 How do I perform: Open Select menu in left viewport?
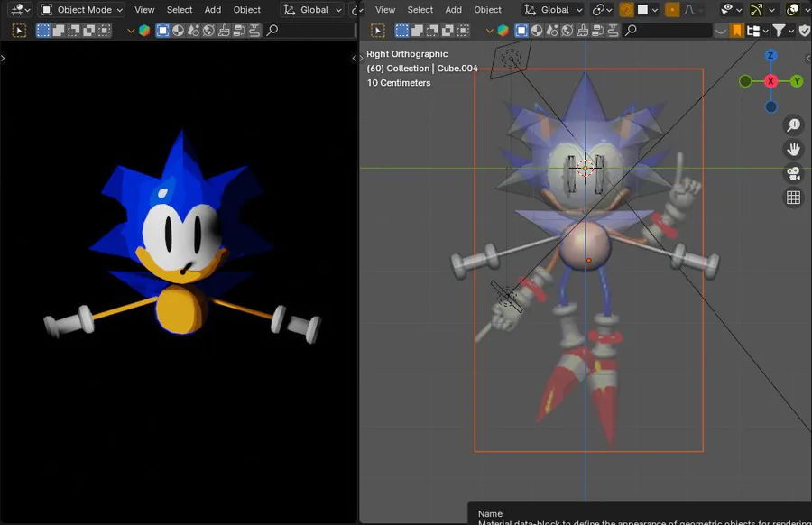tap(180, 9)
